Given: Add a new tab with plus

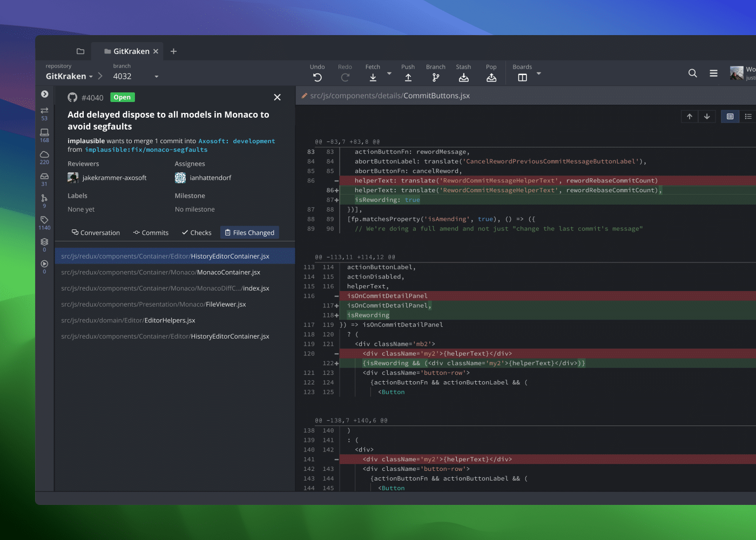Looking at the screenshot, I should click(173, 51).
